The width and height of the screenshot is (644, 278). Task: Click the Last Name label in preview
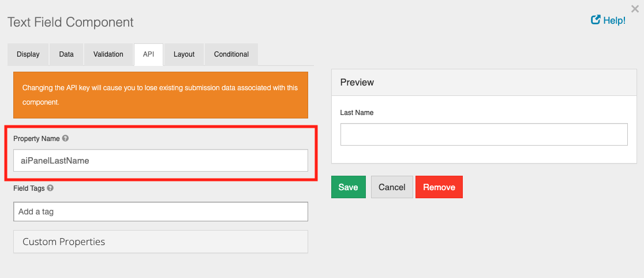[357, 113]
